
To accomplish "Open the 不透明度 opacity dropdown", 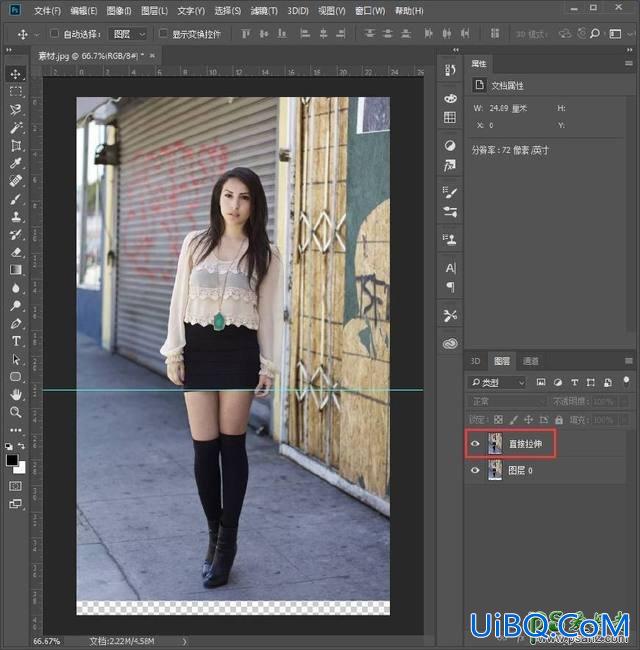I will click(624, 401).
